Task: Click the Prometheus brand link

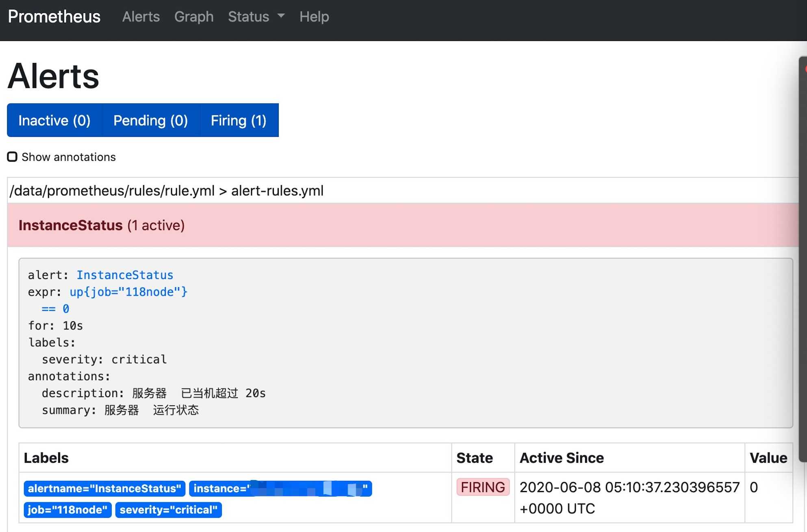Action: tap(54, 17)
